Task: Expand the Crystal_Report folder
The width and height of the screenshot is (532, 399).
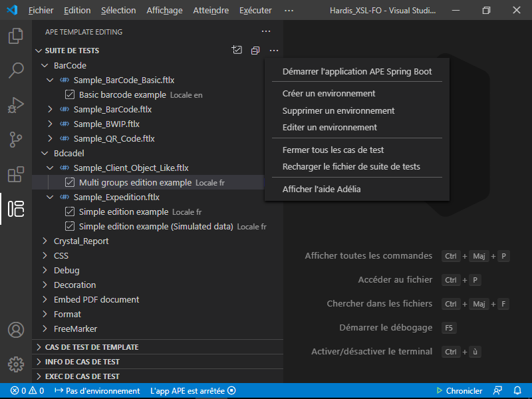Action: 45,241
